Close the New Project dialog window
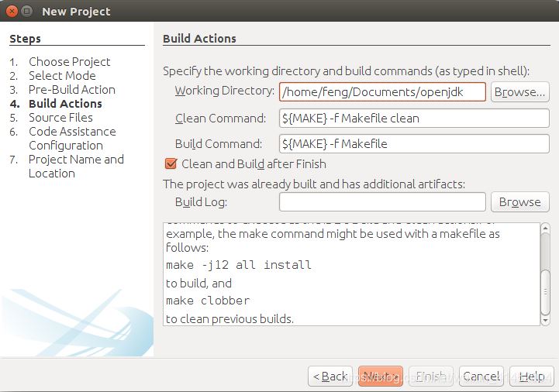 [x=11, y=11]
